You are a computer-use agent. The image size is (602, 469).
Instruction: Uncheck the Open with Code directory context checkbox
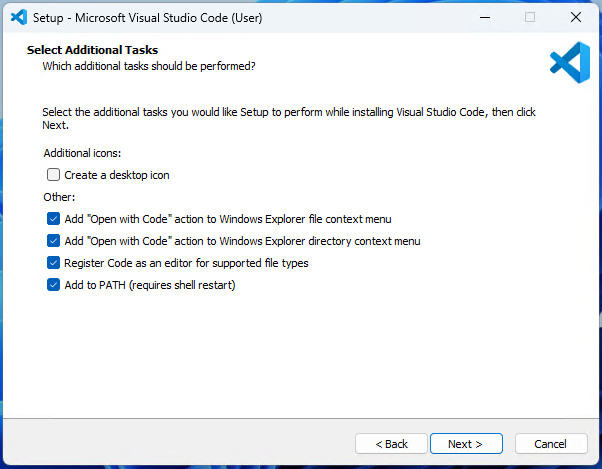point(53,241)
